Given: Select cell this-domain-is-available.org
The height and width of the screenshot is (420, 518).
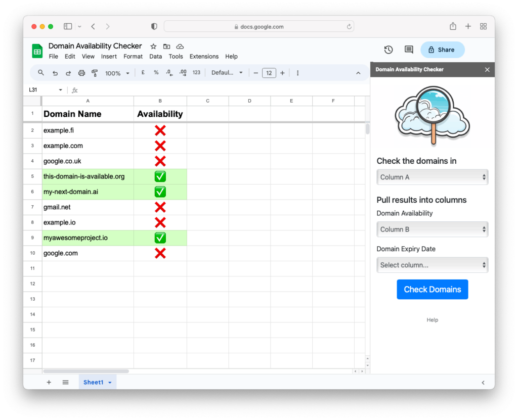Looking at the screenshot, I should coord(88,176).
